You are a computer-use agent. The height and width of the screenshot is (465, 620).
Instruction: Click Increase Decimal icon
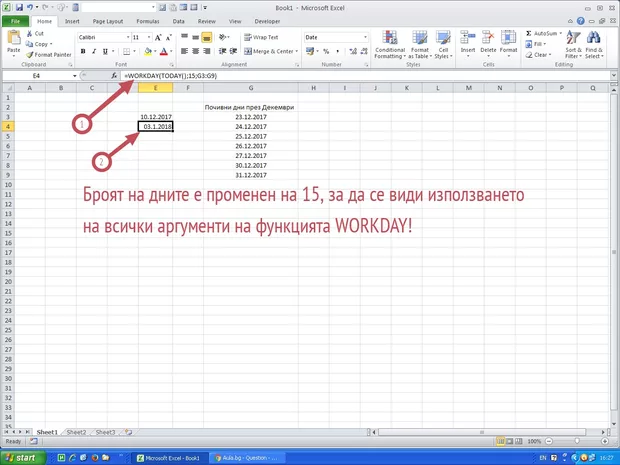pyautogui.click(x=353, y=51)
